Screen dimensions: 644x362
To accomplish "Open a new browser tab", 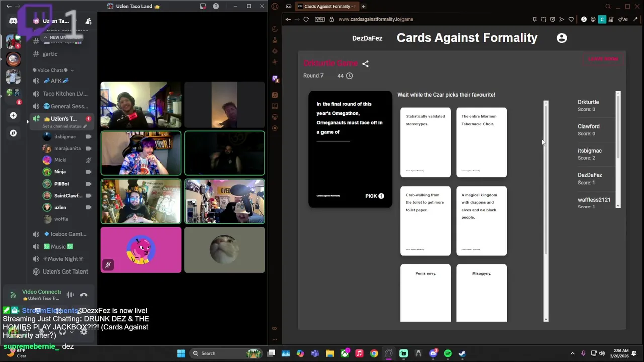I will tap(363, 6).
